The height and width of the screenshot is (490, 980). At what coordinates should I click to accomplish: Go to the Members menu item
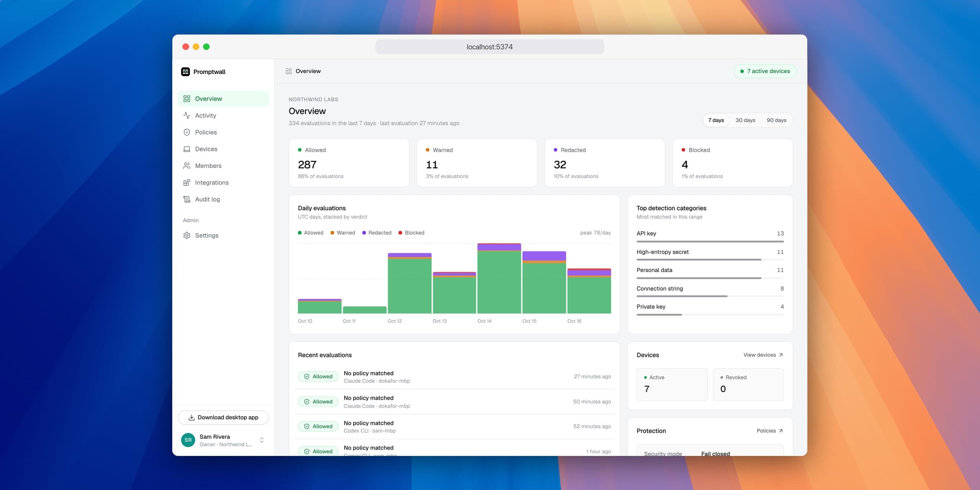coord(223,166)
